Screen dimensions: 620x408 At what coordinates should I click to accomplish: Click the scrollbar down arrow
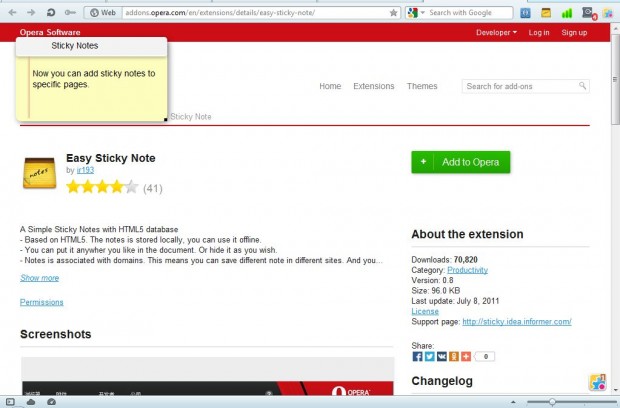click(x=616, y=391)
